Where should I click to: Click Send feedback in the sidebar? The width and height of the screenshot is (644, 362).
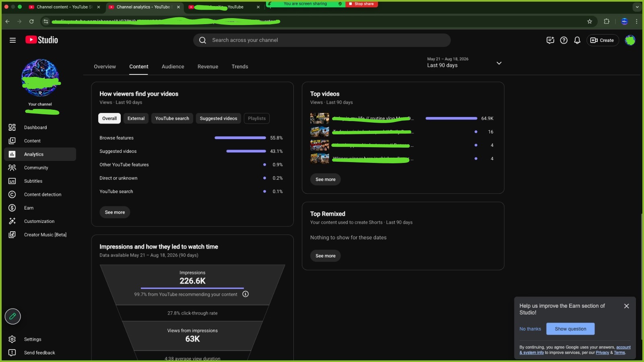pos(40,353)
